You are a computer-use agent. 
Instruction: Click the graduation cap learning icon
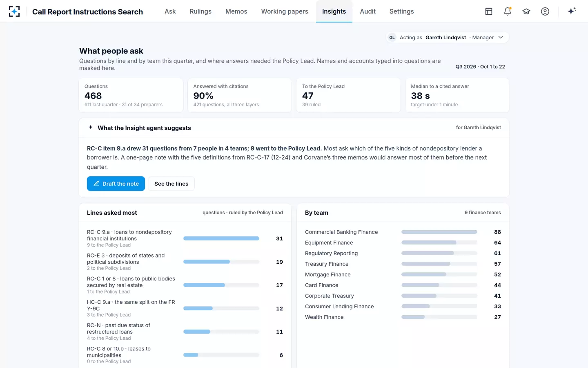click(526, 11)
